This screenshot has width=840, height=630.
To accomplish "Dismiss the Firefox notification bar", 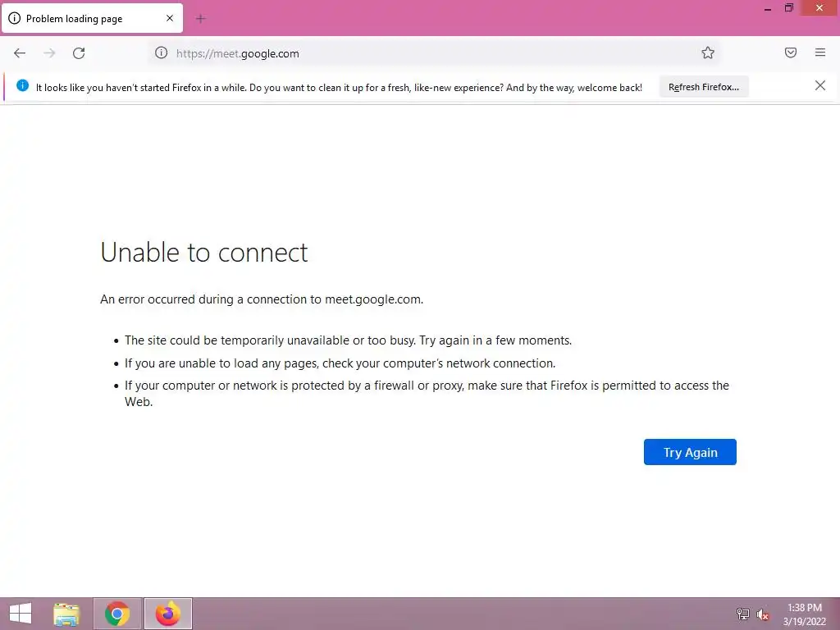I will 819,85.
